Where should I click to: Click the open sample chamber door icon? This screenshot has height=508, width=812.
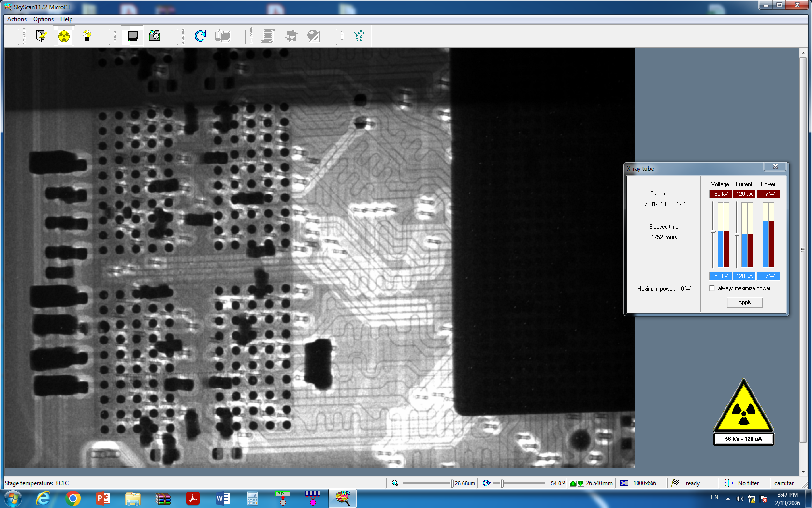click(x=42, y=36)
